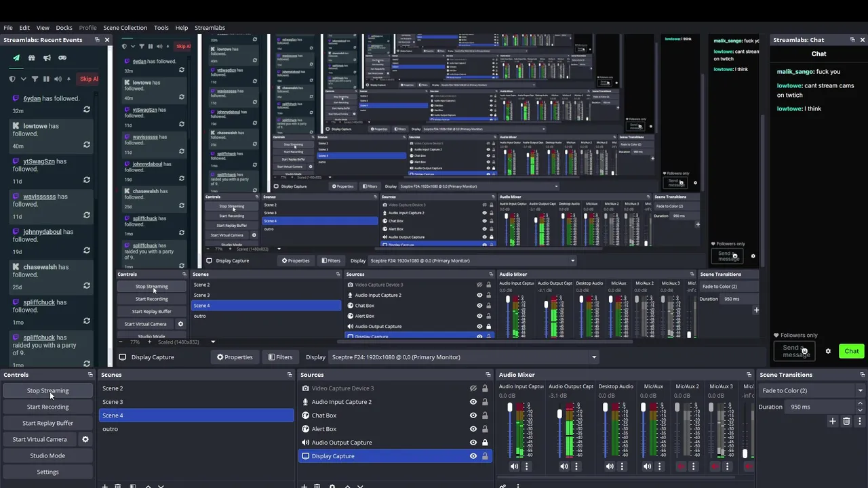Open the gift icon tab in Recent Events
868x488 pixels.
(x=31, y=58)
